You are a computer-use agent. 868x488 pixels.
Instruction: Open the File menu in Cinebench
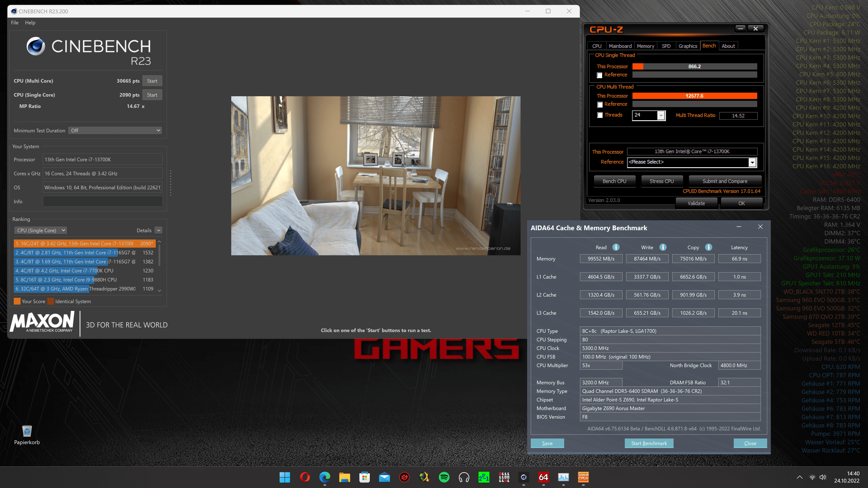14,23
